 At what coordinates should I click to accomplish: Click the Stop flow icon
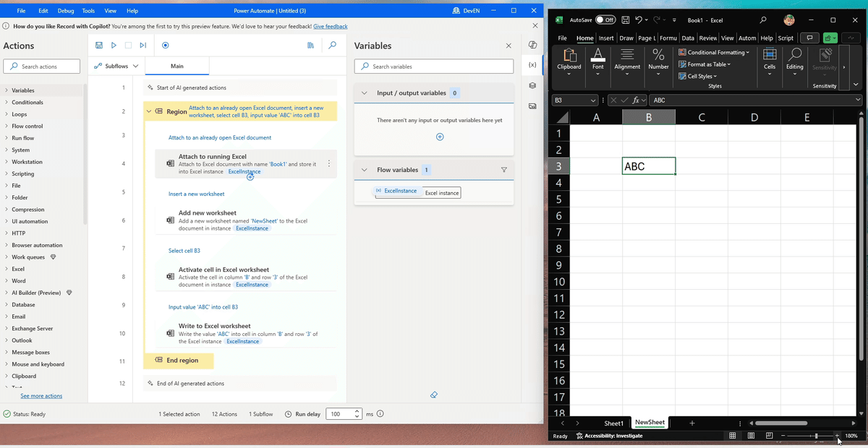[128, 45]
